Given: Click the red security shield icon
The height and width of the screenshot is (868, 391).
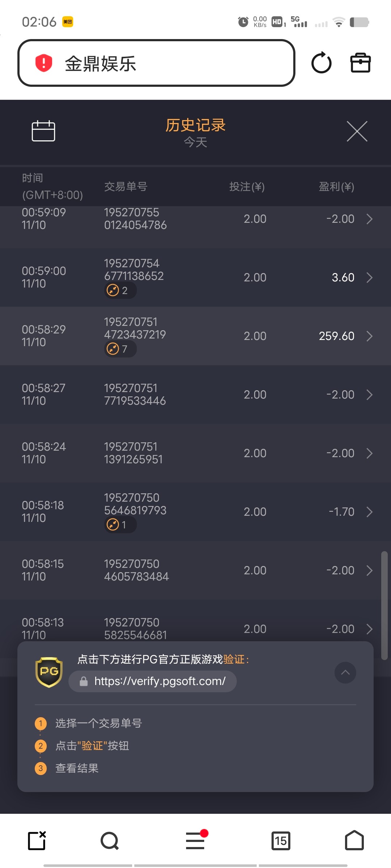Looking at the screenshot, I should pyautogui.click(x=44, y=63).
